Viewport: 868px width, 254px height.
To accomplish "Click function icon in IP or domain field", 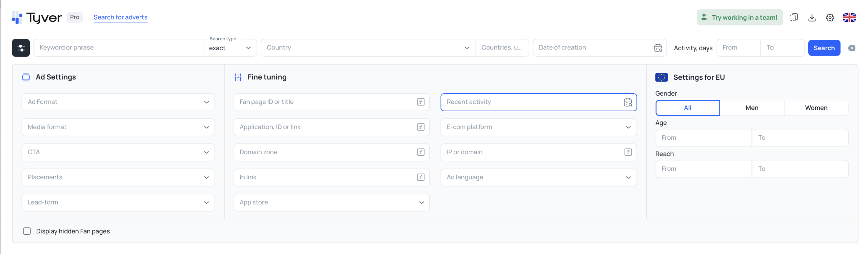I will pyautogui.click(x=628, y=152).
